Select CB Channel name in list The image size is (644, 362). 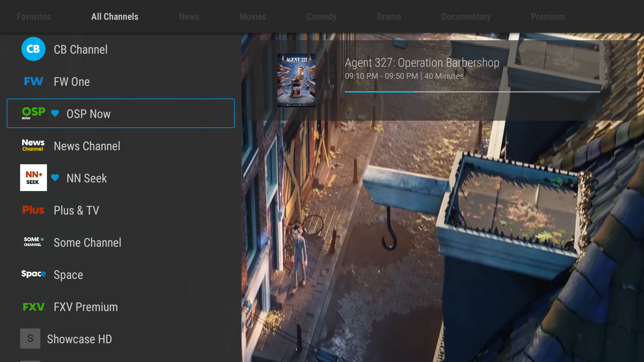(81, 50)
